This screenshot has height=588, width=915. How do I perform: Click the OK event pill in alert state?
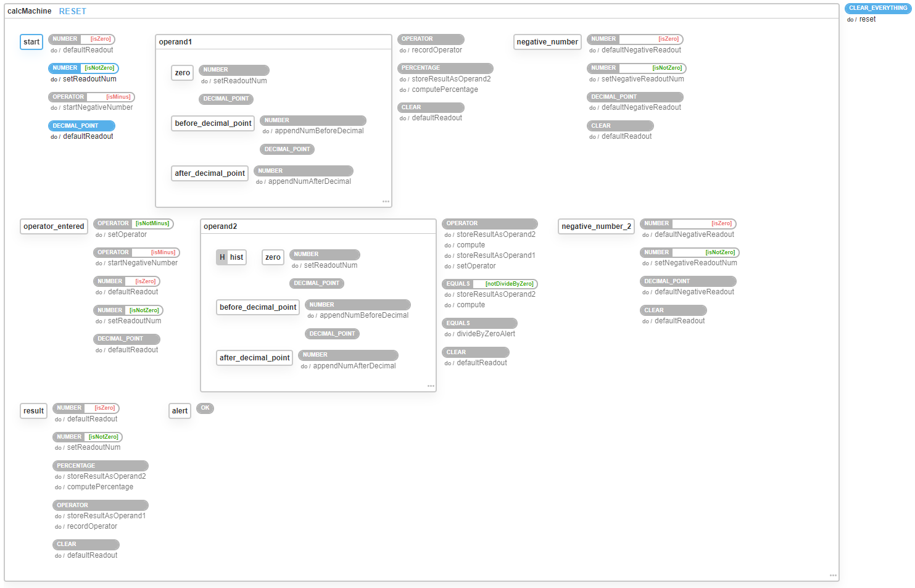(205, 408)
